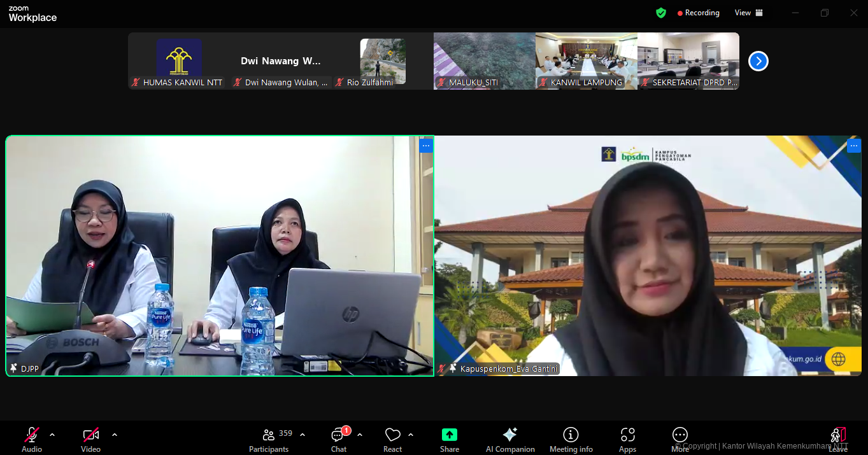Open the Chat panel
868x455 pixels.
click(338, 439)
